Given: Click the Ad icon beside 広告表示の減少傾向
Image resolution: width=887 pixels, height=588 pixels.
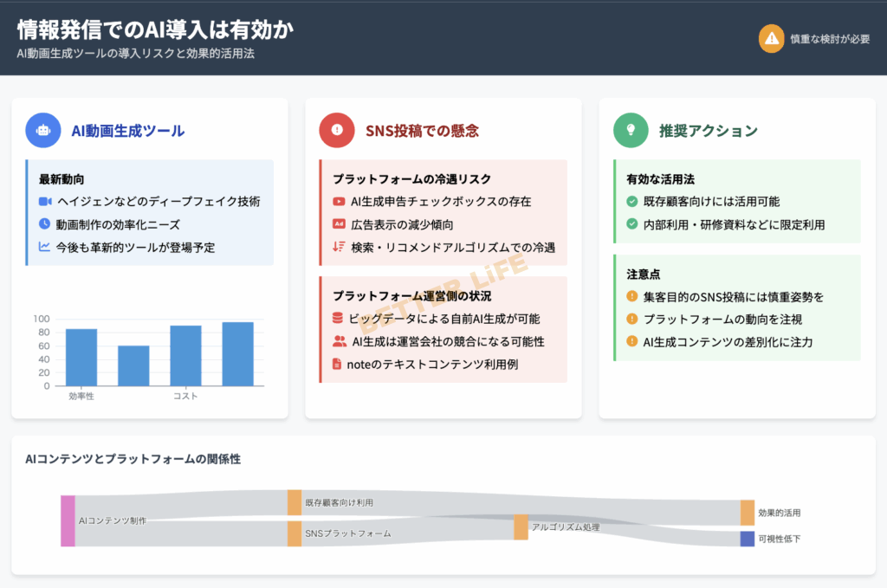Looking at the screenshot, I should tap(339, 224).
